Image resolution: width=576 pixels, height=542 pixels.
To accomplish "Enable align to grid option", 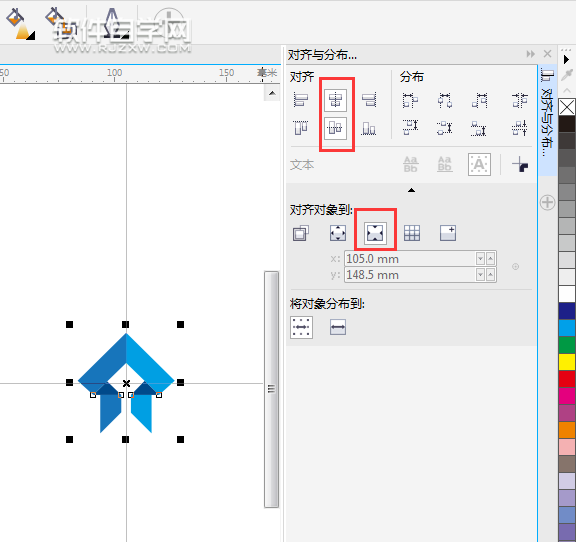I will 411,233.
